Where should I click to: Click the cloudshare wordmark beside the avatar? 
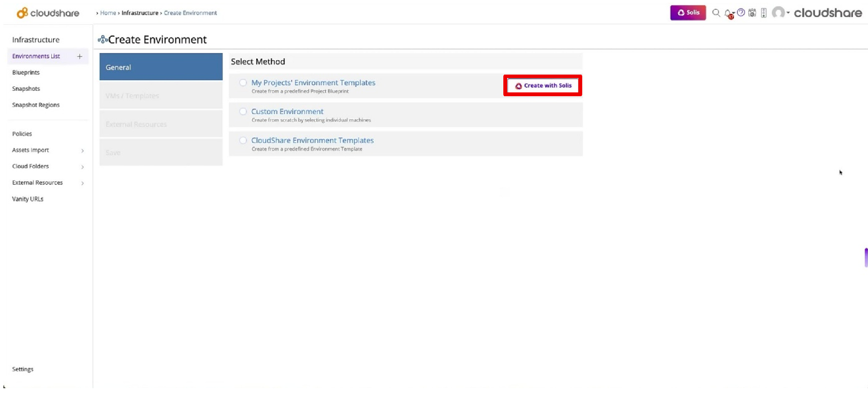point(828,13)
